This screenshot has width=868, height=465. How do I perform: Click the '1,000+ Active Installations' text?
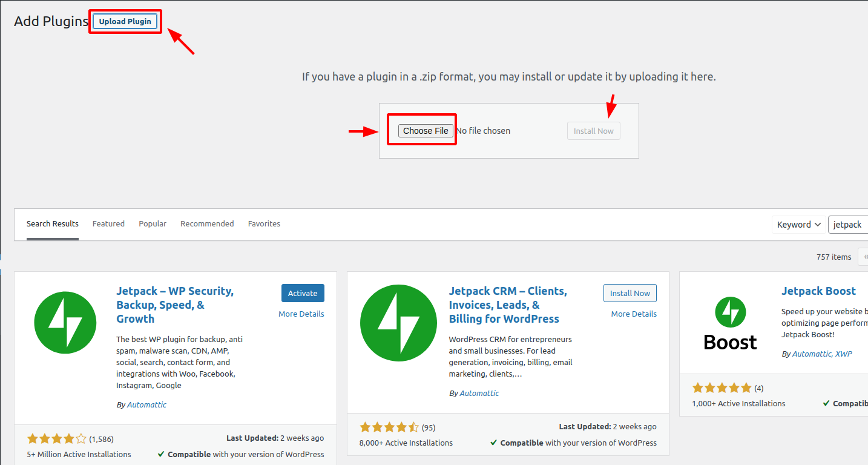coord(738,403)
